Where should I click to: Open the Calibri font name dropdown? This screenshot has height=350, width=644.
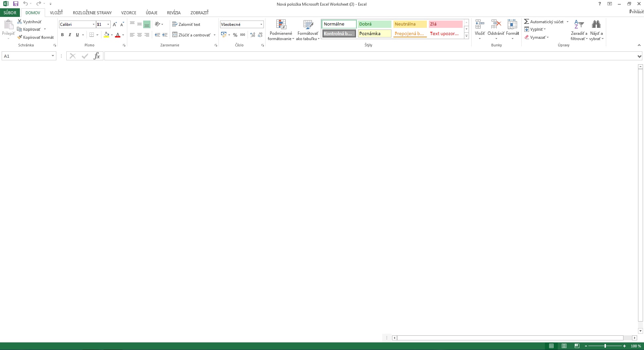pos(93,25)
